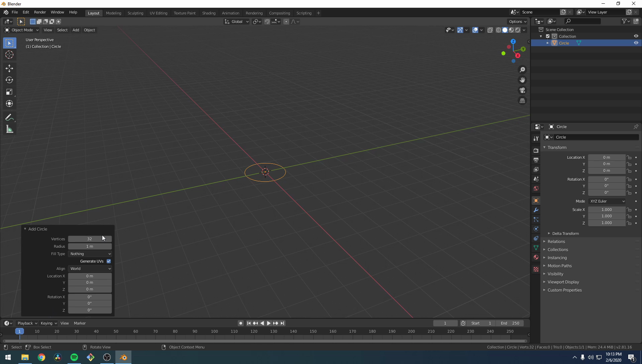Open the Fill Type dropdown

click(90, 254)
